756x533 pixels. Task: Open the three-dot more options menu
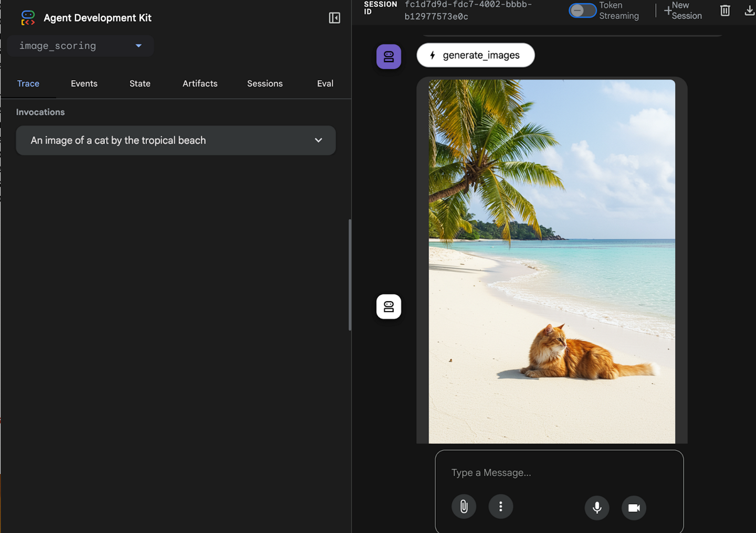tap(500, 506)
